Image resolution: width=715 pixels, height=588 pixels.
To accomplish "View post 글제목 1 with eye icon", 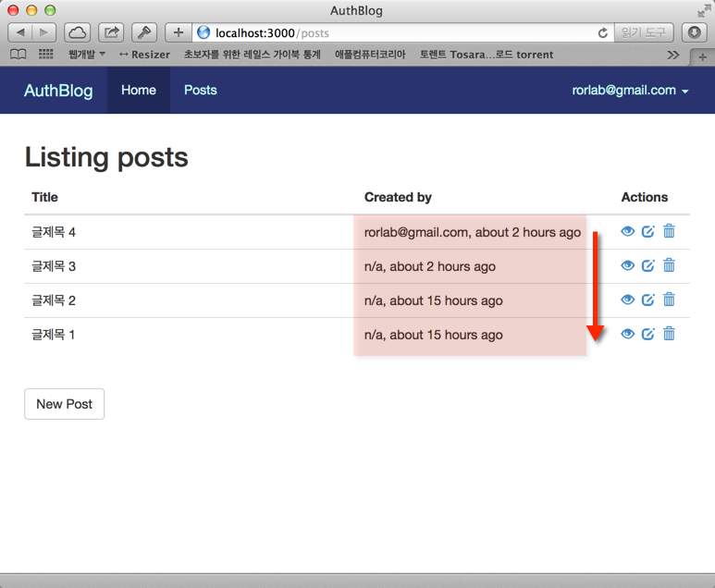I will pos(628,334).
